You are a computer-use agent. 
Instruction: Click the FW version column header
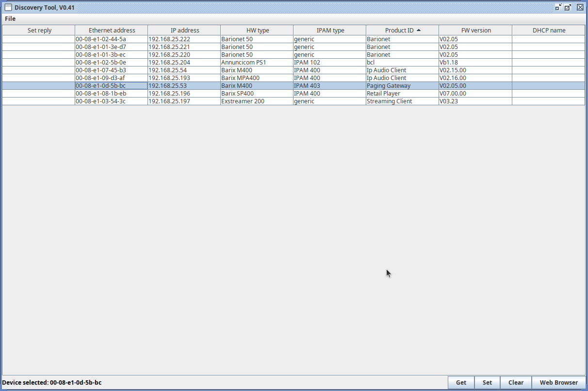pos(475,30)
